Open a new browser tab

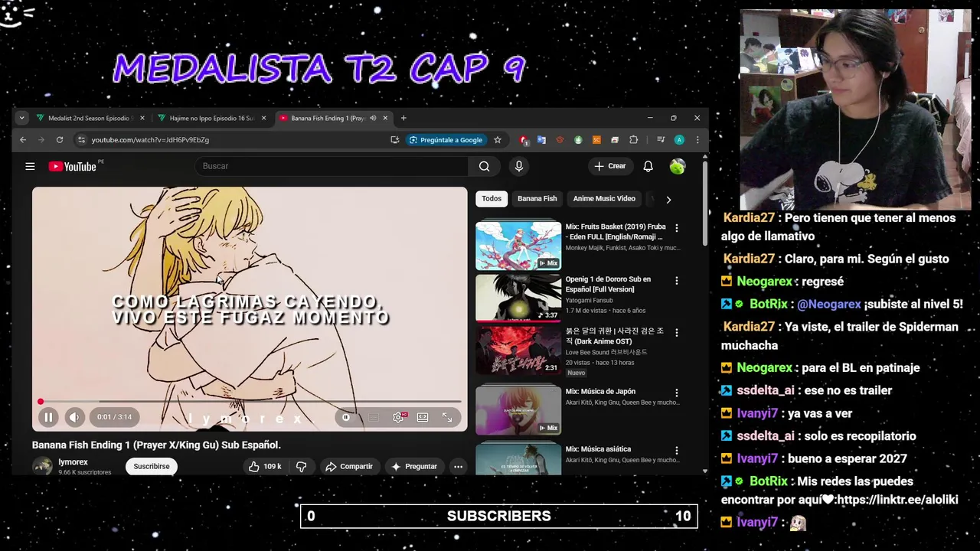coord(403,118)
